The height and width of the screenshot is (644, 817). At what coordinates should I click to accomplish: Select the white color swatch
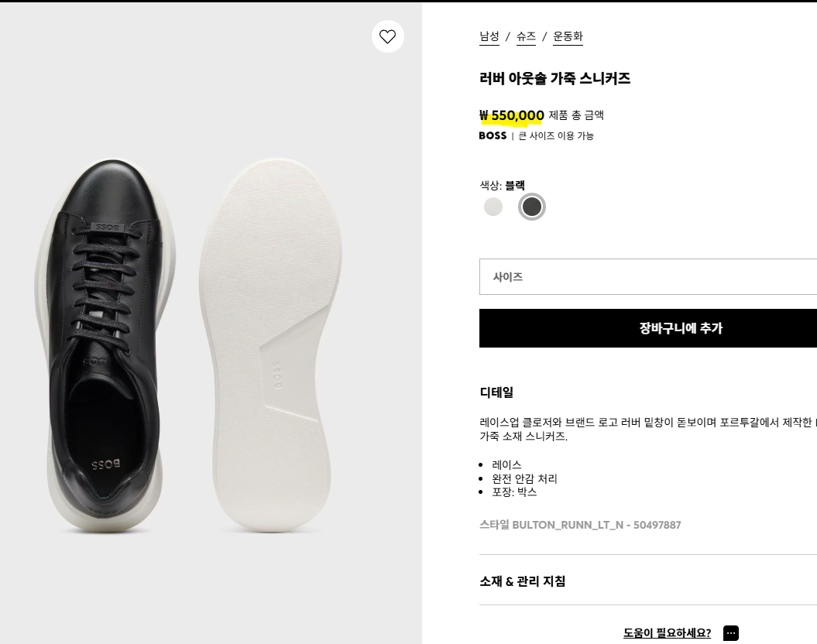[x=493, y=207]
